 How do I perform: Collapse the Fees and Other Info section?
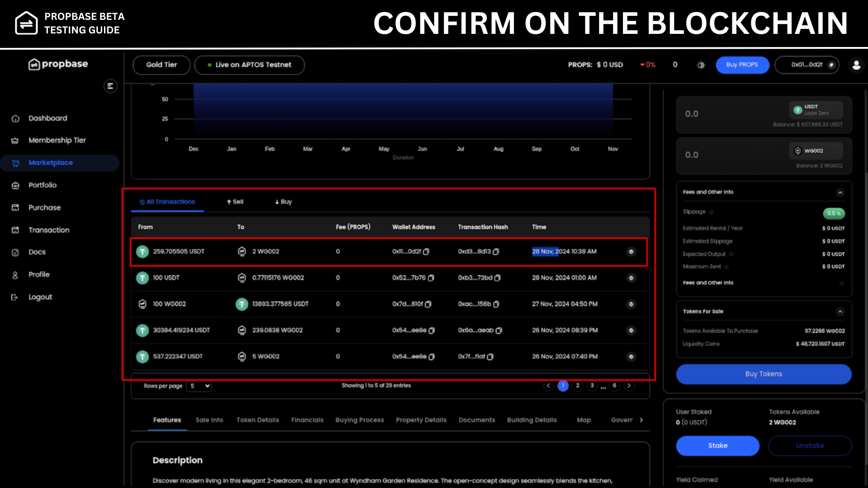[x=840, y=192]
